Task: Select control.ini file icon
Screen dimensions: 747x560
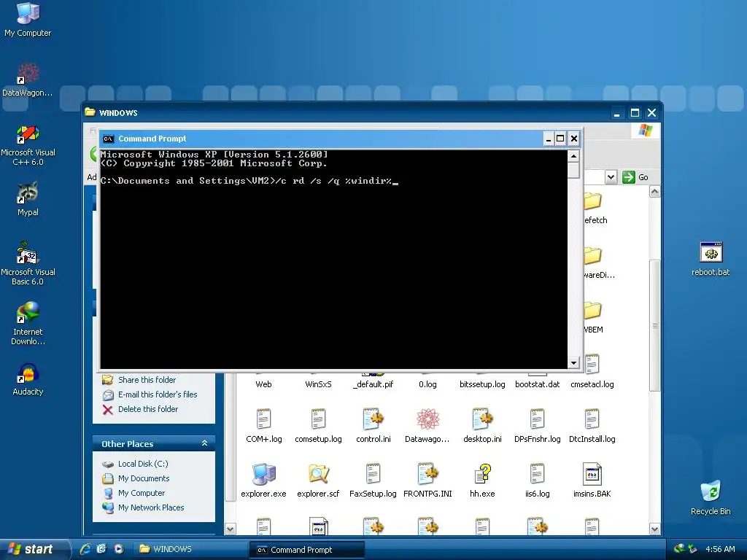Action: pyautogui.click(x=373, y=419)
